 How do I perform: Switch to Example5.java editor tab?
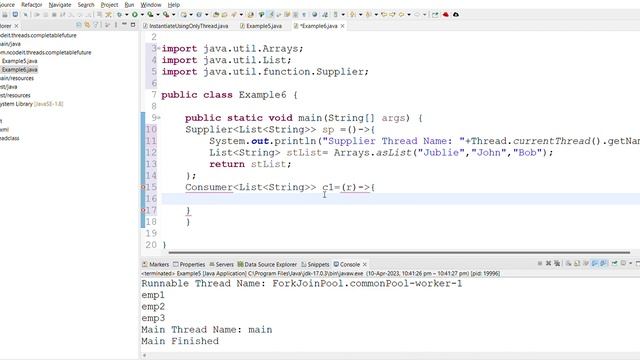click(261, 26)
